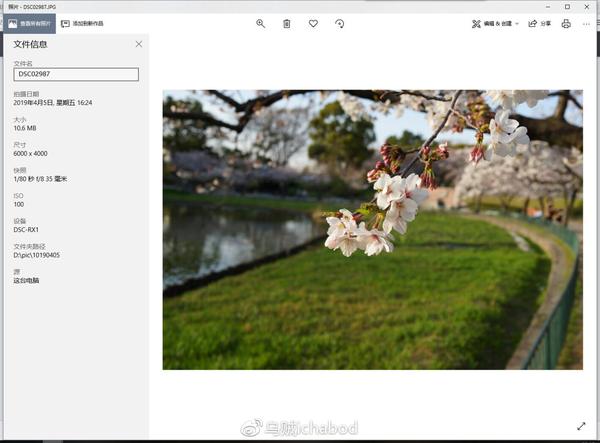Click the D:\pic\10190405 folder path

[x=37, y=255]
